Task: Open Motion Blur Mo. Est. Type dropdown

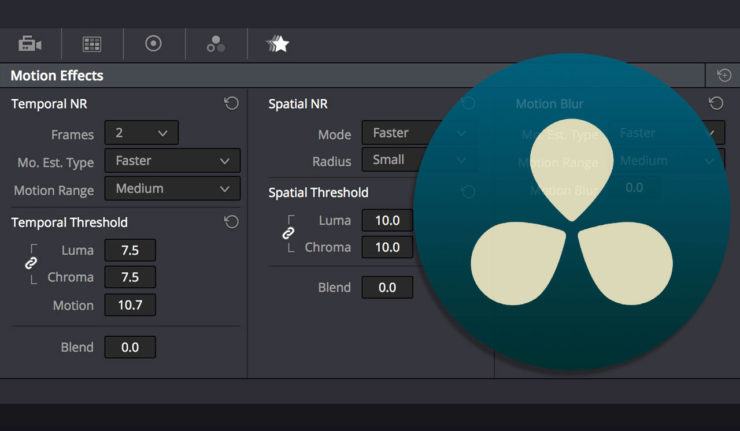Action: [667, 133]
